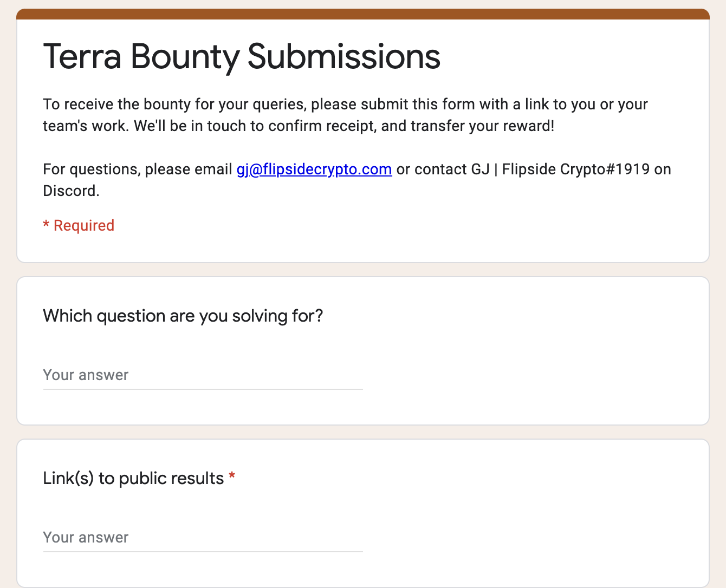Viewport: 726px width, 588px height.
Task: Click the underline beneath the first 'Your answer' field
Action: 202,389
